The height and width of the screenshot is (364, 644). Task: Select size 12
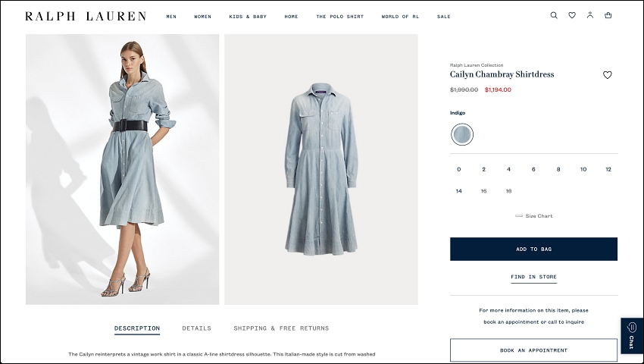608,169
